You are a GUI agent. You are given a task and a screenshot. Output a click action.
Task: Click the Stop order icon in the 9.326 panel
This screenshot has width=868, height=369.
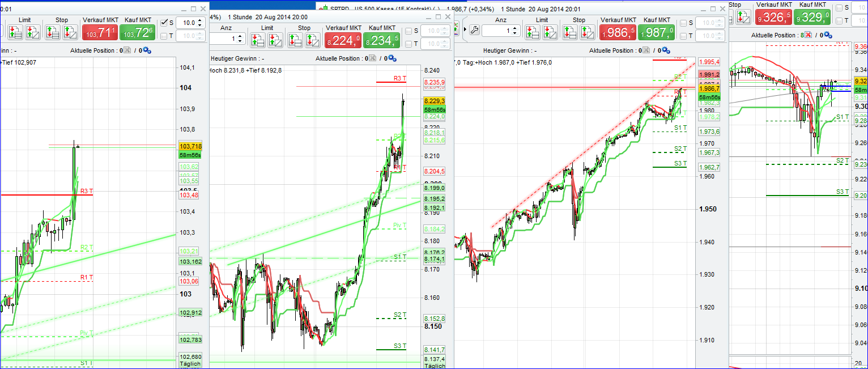[743, 17]
